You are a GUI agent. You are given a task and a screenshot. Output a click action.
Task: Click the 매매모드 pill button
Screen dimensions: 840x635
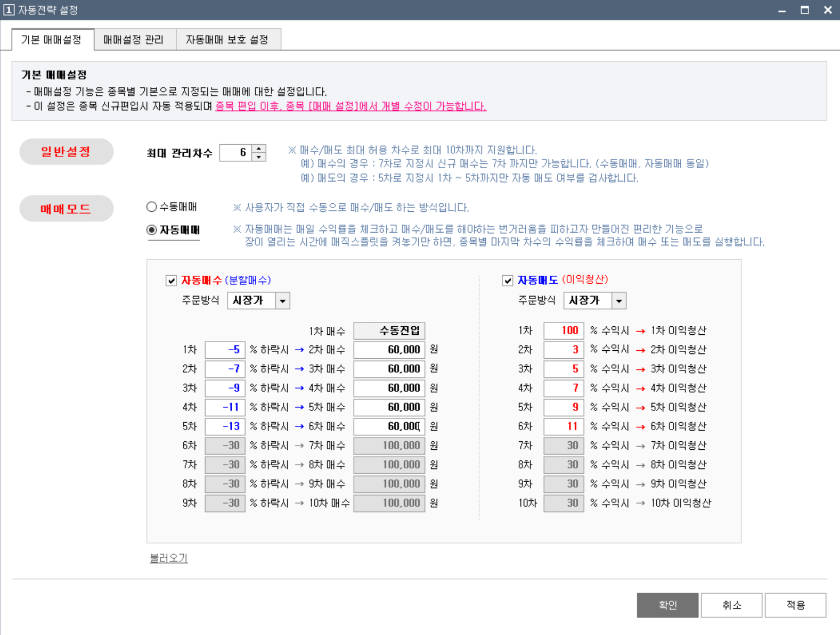click(67, 208)
